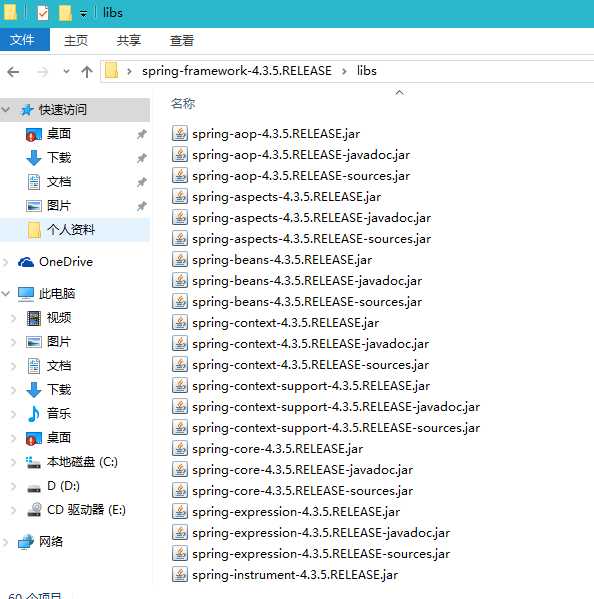Select spring-aop-4.3.5.RELEASE-sources.jar
Image resolution: width=594 pixels, height=599 pixels.
(x=301, y=176)
